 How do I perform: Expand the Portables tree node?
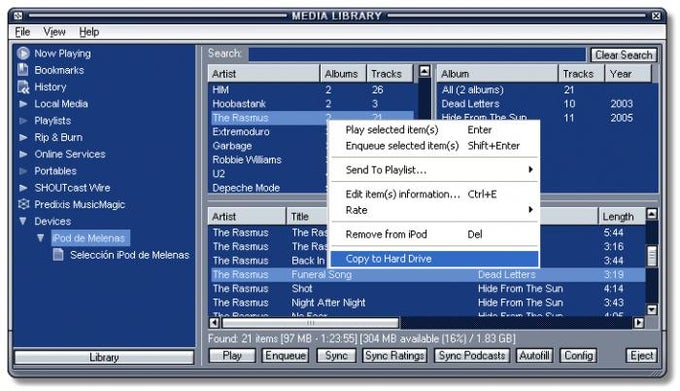(23, 171)
